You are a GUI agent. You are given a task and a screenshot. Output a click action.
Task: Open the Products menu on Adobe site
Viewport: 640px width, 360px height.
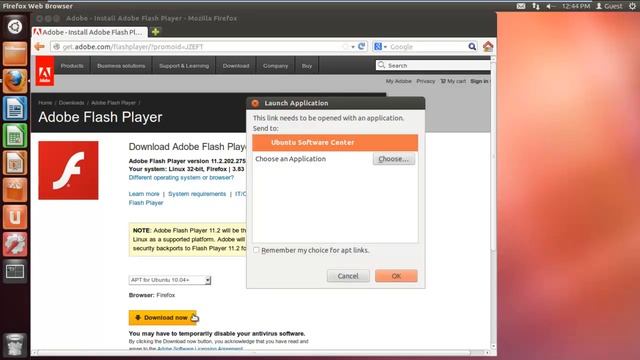coord(72,66)
